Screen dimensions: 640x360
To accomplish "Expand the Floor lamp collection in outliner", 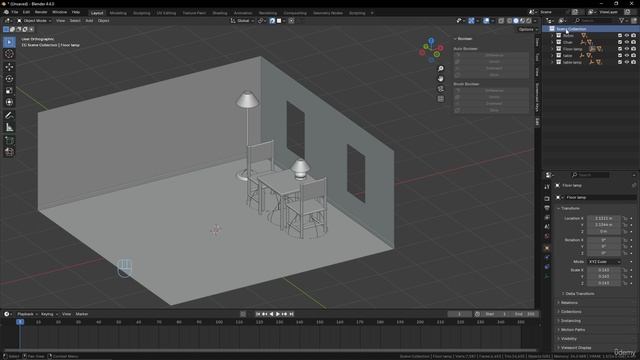I will (x=552, y=49).
